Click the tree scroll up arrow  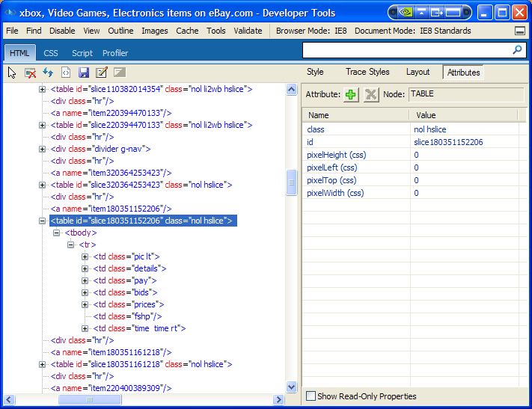pos(292,90)
